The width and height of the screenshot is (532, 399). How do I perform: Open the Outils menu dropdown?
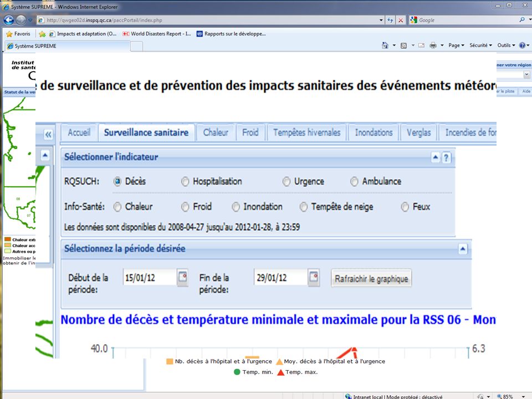pyautogui.click(x=506, y=45)
